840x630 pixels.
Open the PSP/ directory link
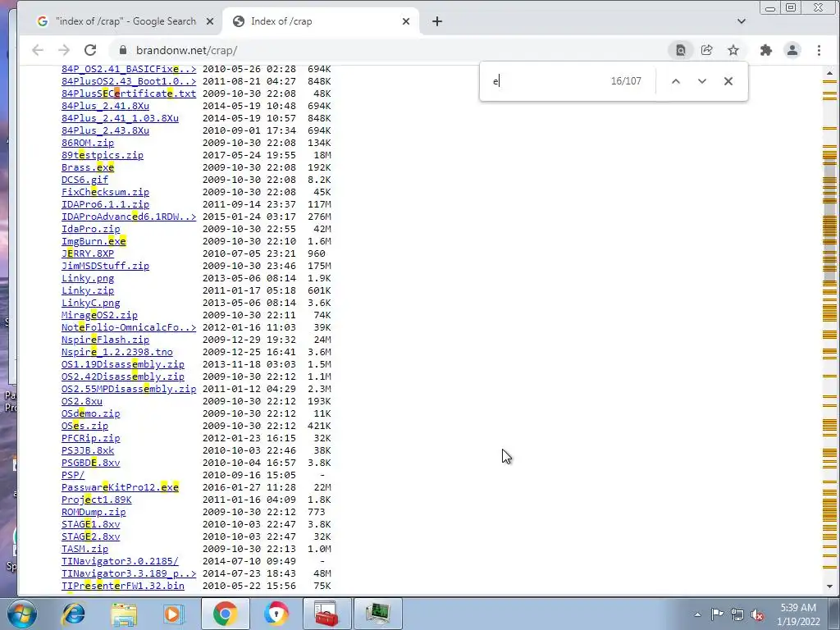point(73,475)
